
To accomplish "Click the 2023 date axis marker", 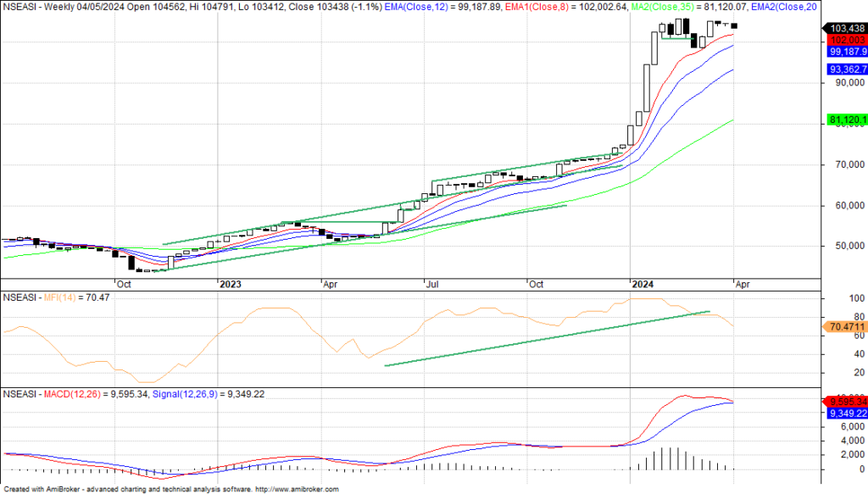I will pos(231,286).
